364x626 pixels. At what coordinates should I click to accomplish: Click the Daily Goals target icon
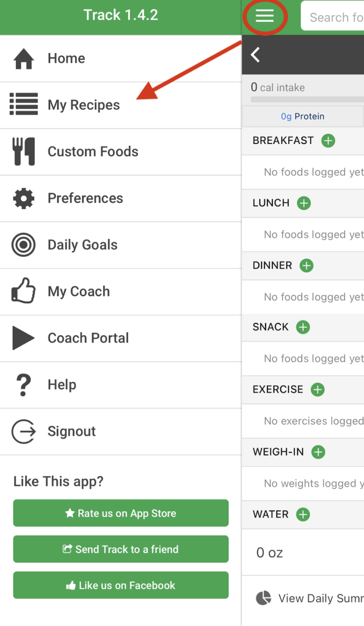click(x=23, y=245)
